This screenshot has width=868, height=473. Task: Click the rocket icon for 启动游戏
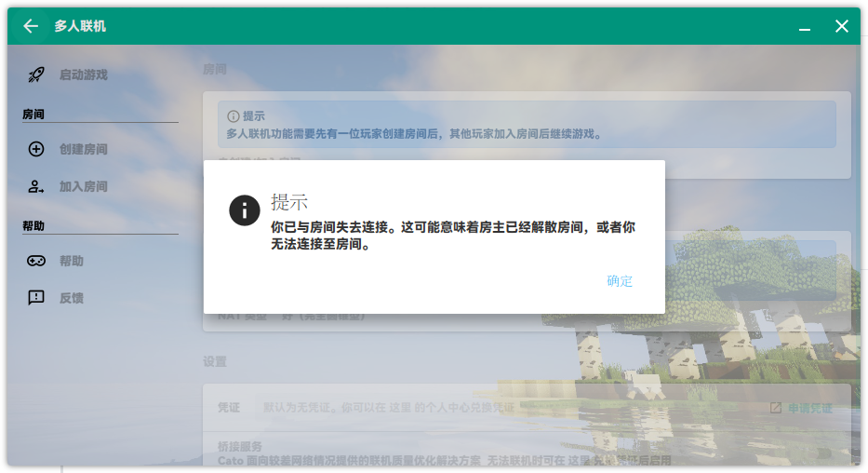pos(36,74)
